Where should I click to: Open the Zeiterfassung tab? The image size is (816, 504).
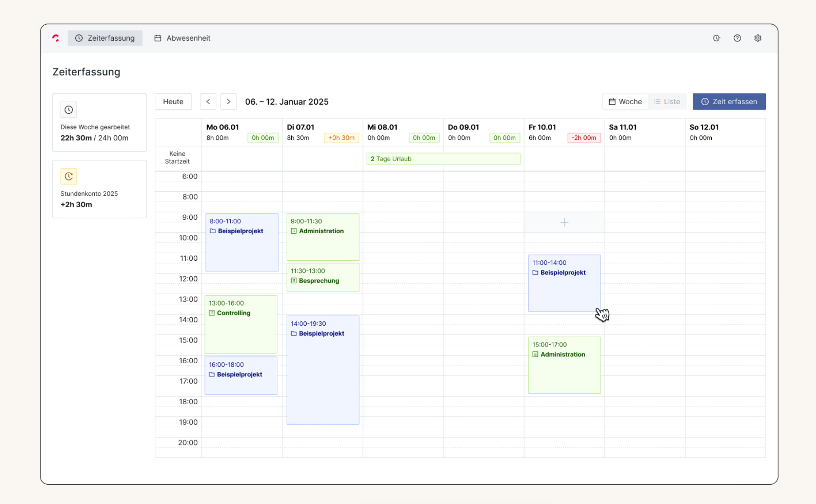tap(105, 38)
